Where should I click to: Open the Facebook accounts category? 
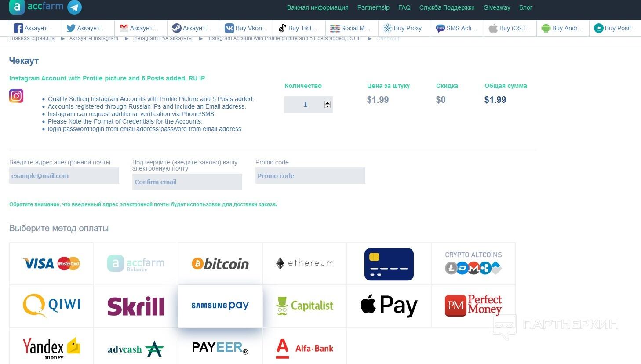(35, 28)
